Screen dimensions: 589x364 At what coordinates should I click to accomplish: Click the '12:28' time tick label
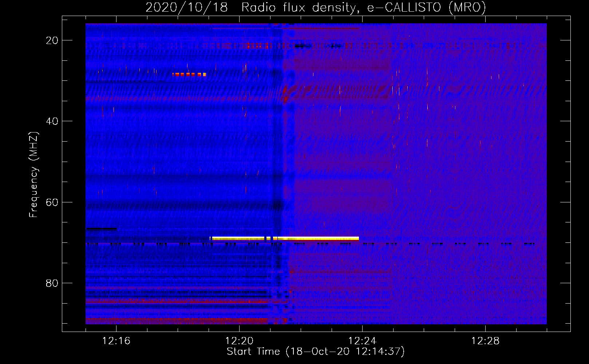485,341
